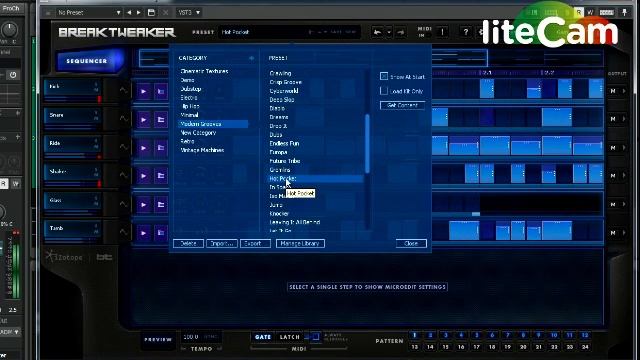Open sample folder icon on Snare track

point(161,120)
